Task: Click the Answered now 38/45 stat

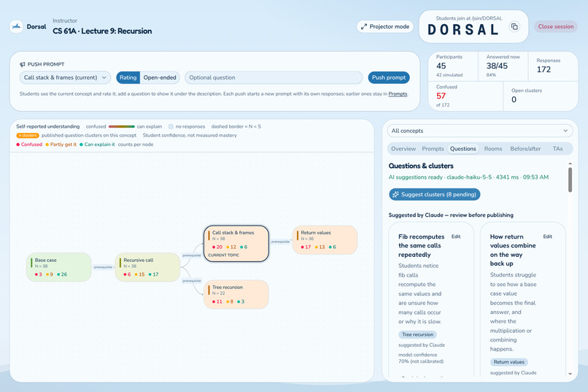Action: coord(503,66)
